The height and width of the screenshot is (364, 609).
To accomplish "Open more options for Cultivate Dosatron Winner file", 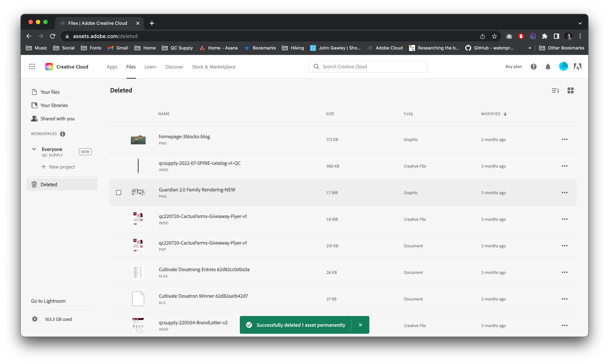I will (x=564, y=299).
